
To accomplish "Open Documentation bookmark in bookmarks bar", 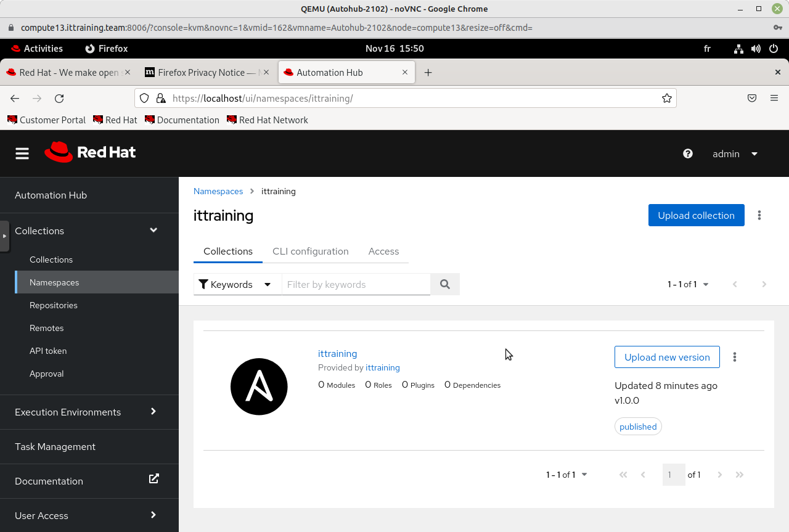I will pyautogui.click(x=182, y=120).
